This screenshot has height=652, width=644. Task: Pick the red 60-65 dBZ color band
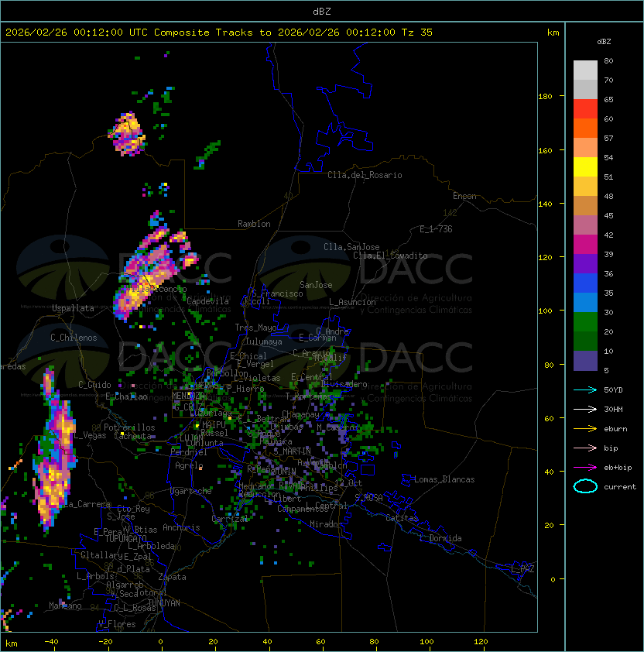click(x=585, y=109)
